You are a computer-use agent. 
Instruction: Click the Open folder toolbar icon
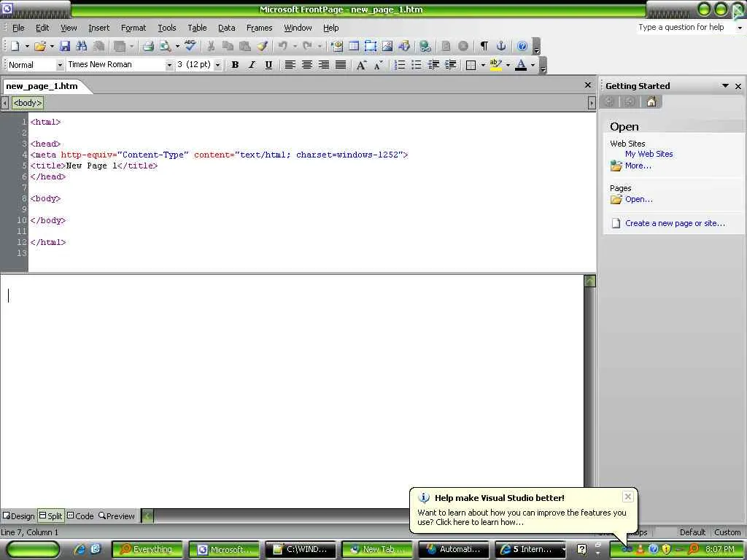pos(40,46)
